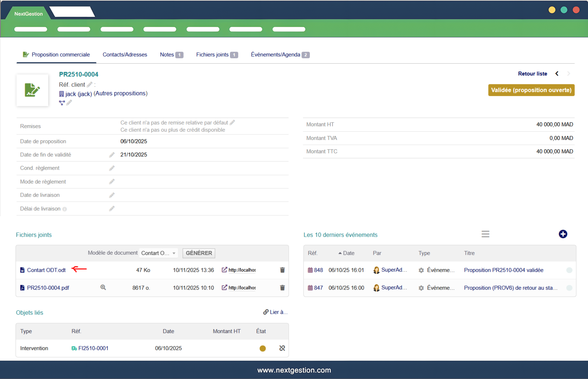The width and height of the screenshot is (588, 379).
Task: Open Contart ODT.odt file link
Action: [46, 270]
